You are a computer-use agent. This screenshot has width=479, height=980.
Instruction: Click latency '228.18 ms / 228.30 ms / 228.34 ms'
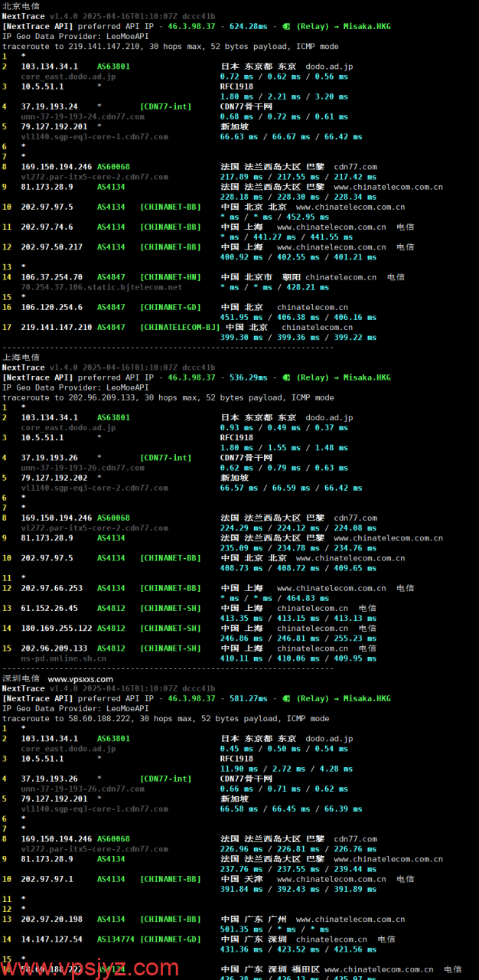coord(298,197)
